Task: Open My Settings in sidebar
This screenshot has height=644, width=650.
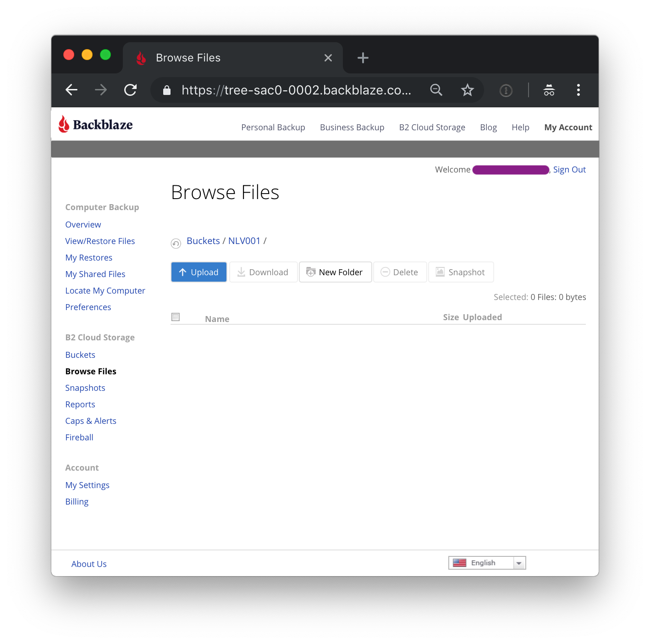Action: coord(87,485)
